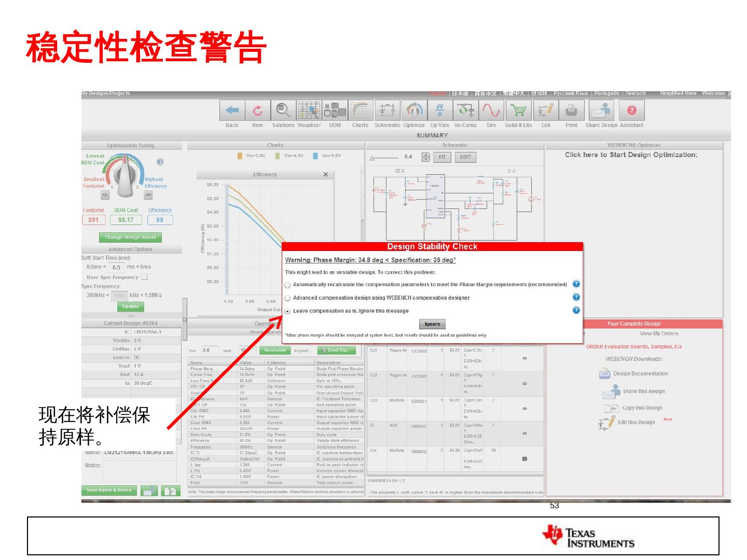Click the Ignore button in stability dialog
The width and height of the screenshot is (747, 560).
432,324
